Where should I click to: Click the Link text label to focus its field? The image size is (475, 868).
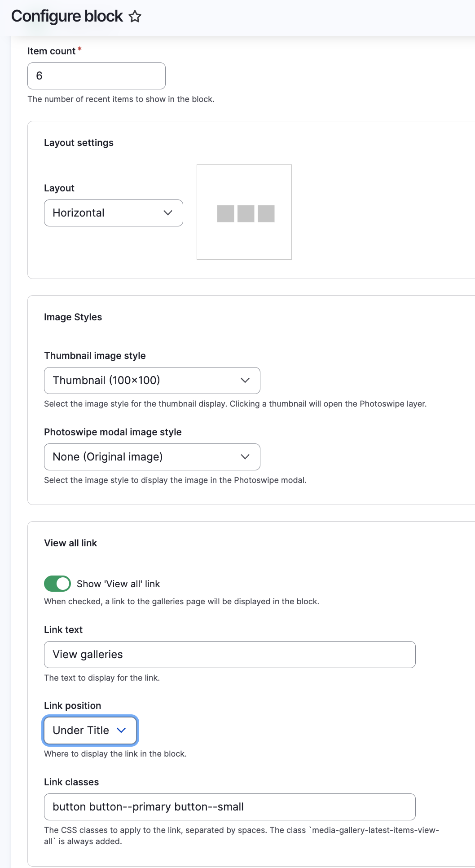tap(62, 629)
